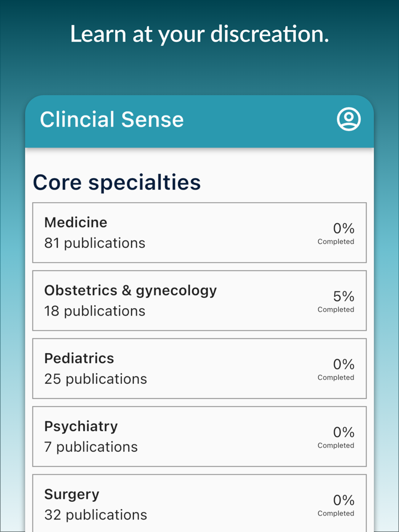
Task: Tap 32 publications under Surgery
Action: pos(95,514)
